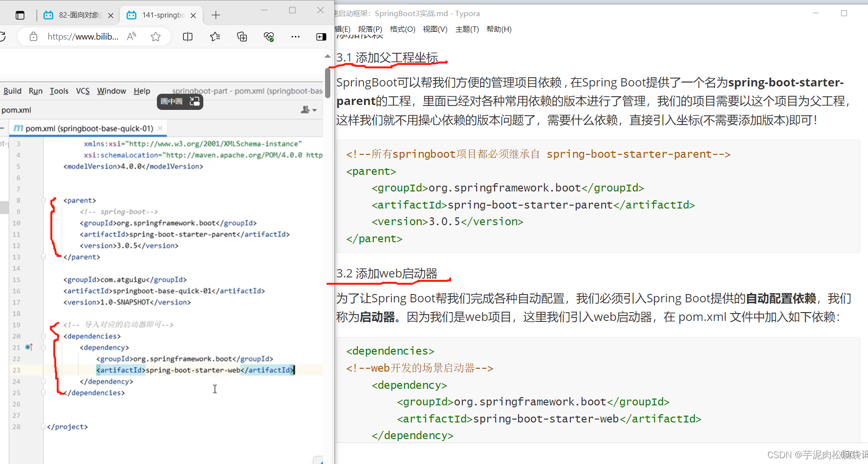Close the pom.xml editor tab

[x=160, y=128]
